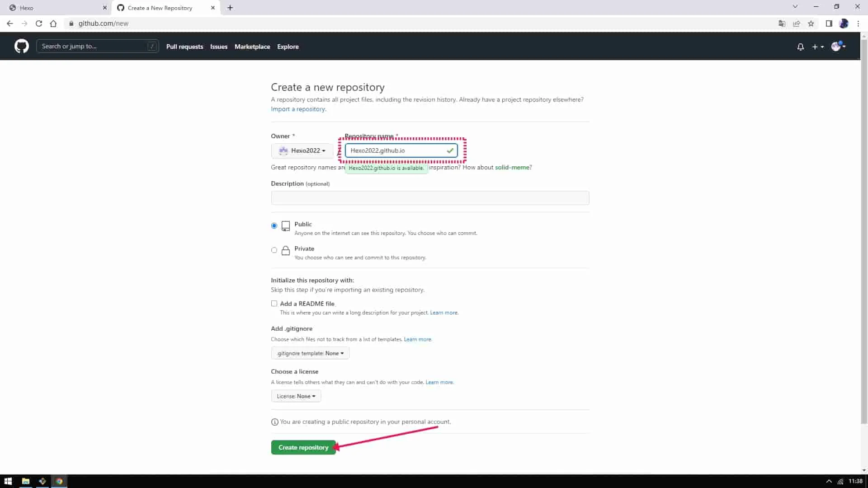Open Learn more about licenses
Screen dimensions: 868x488
439,382
